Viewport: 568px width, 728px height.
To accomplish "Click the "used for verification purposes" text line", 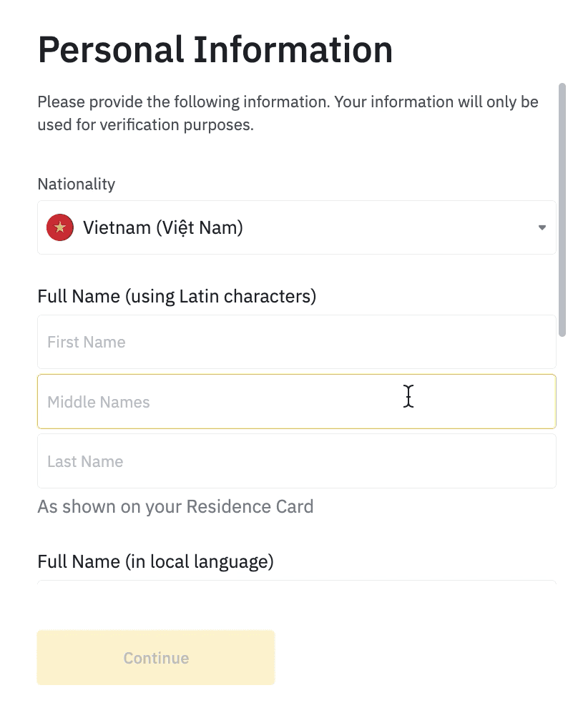I will click(x=146, y=125).
